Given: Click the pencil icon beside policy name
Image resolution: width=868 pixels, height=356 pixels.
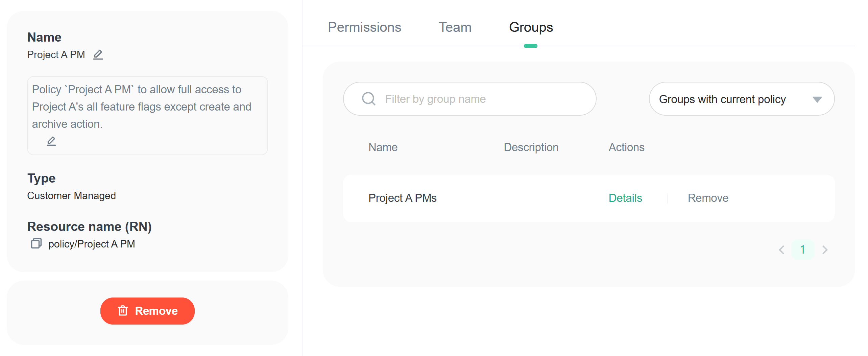Looking at the screenshot, I should (98, 55).
